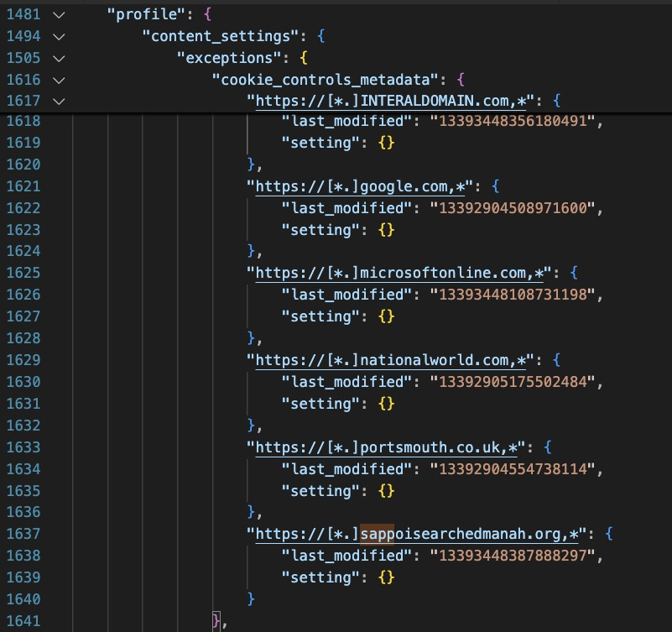Collapse the "profile" fold chevron

tap(59, 15)
